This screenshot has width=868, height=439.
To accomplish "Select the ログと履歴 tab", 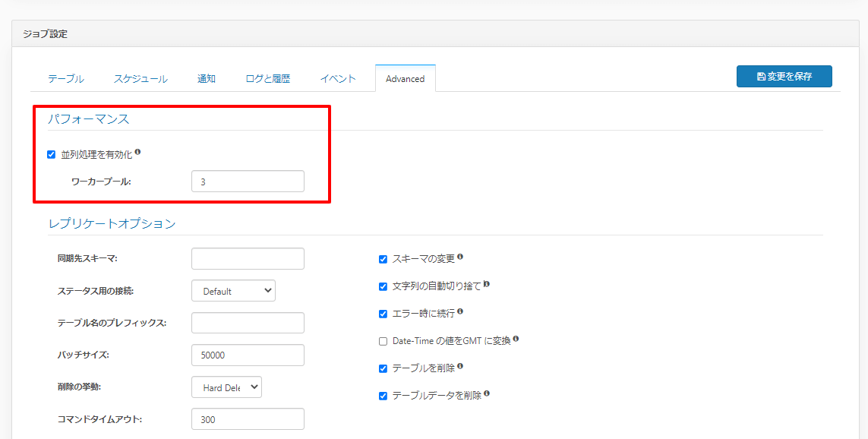I will 268,79.
